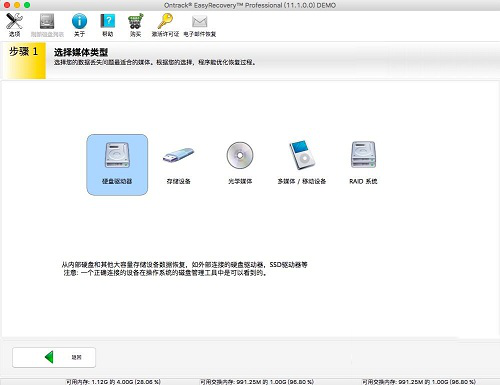Image resolution: width=500 pixels, height=385 pixels.
Task: Click the 步骤 1 step label
Action: click(x=24, y=52)
